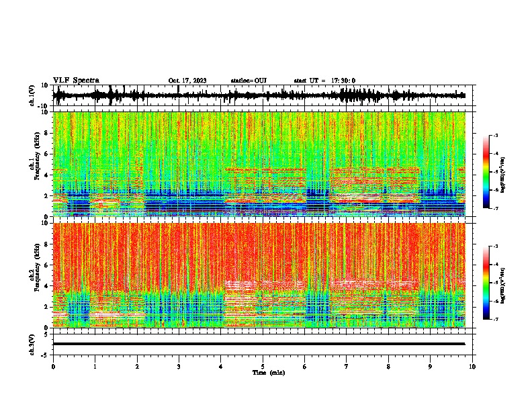Select the ch.2 "Frequency (kHz)" axis label

point(37,267)
